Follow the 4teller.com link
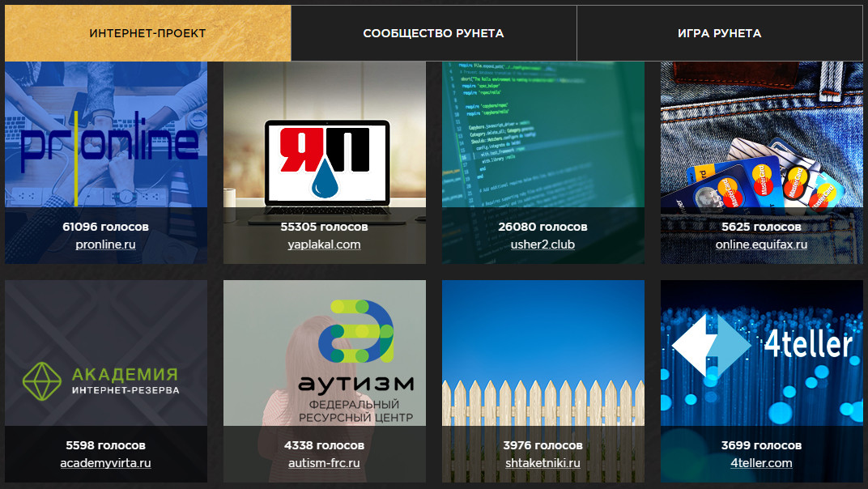Viewport: 868px width, 489px height. [761, 463]
